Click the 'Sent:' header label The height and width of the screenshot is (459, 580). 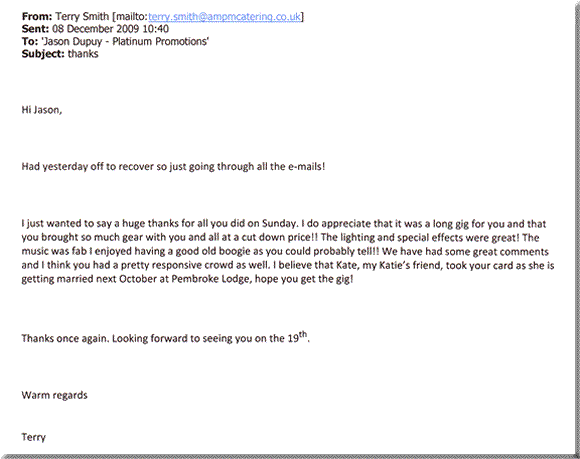pyautogui.click(x=35, y=29)
